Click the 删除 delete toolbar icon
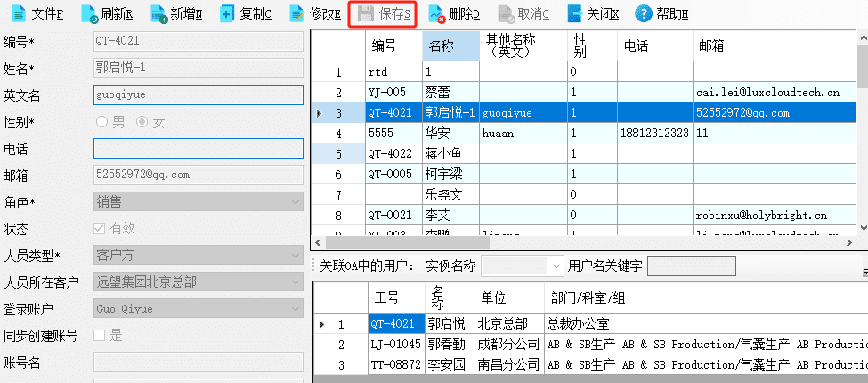Screen dimensions: 868x383 (x=437, y=14)
